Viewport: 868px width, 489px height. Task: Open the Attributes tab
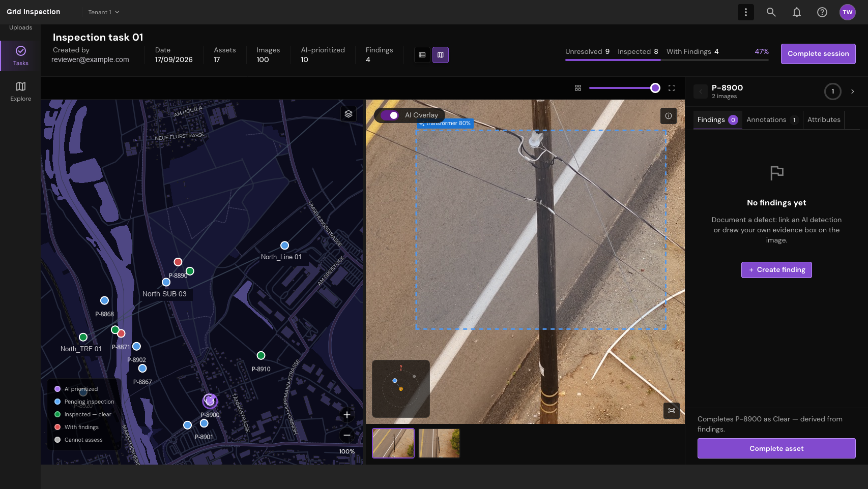point(823,120)
